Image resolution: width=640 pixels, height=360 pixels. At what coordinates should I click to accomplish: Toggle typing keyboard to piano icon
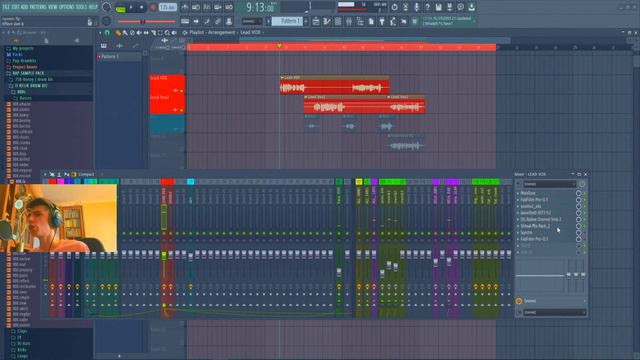[185, 21]
